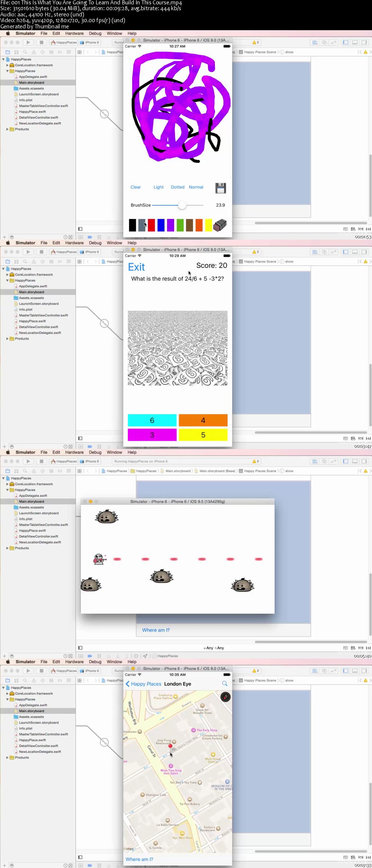This screenshot has width=372, height=868.
Task: Select the Light brush style button
Action: pyautogui.click(x=158, y=187)
